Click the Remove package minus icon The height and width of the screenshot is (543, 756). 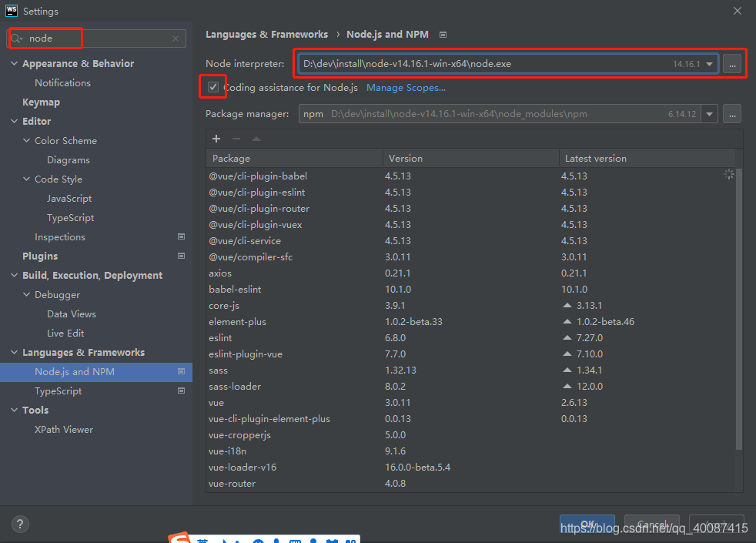coord(236,139)
